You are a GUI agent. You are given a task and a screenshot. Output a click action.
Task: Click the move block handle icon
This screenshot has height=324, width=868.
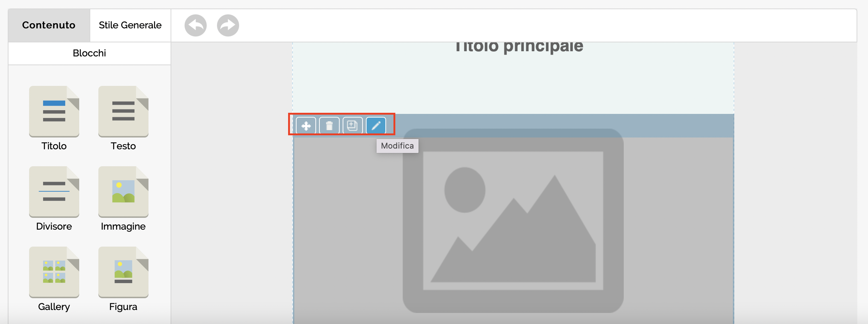pos(306,126)
